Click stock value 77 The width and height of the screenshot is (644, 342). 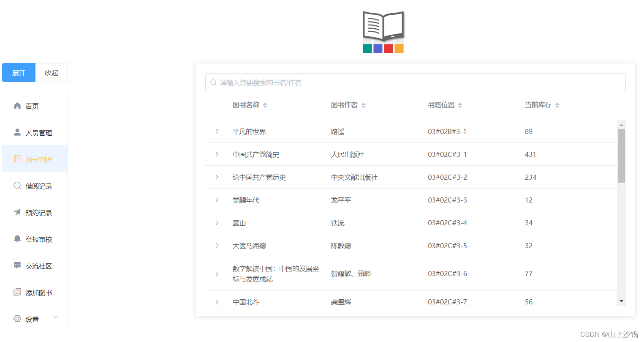tap(529, 274)
